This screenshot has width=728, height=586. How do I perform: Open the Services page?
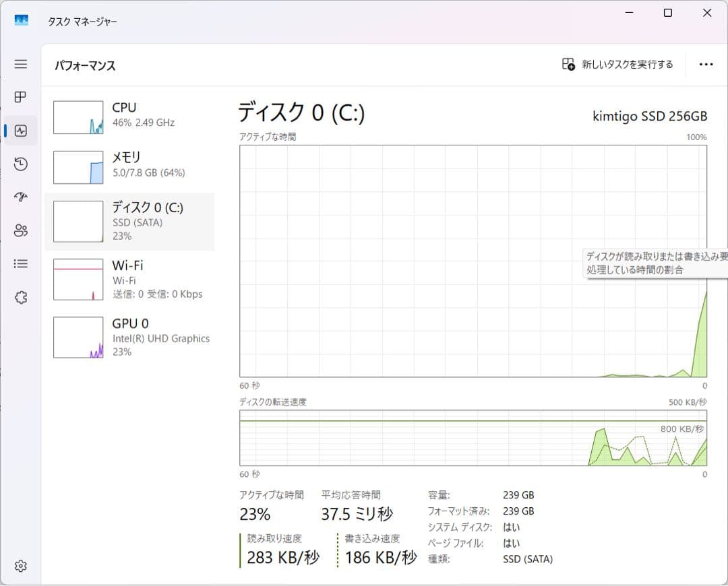click(x=20, y=297)
